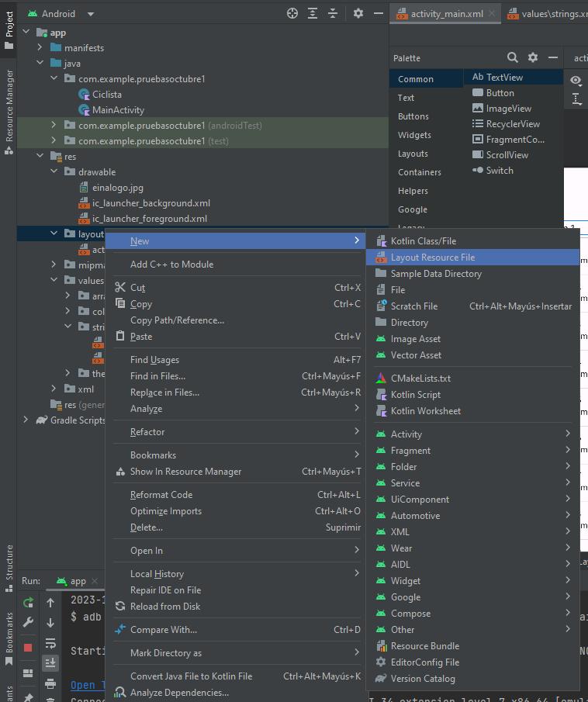Toggle the design view eye icon
This screenshot has height=702, width=588.
tap(576, 80)
